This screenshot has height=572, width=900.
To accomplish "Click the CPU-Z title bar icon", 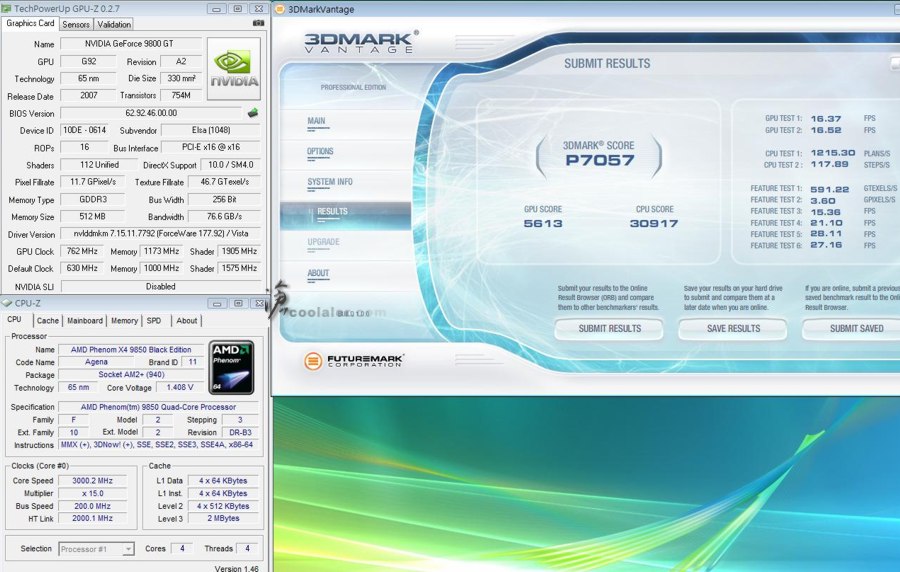I will tap(6, 303).
